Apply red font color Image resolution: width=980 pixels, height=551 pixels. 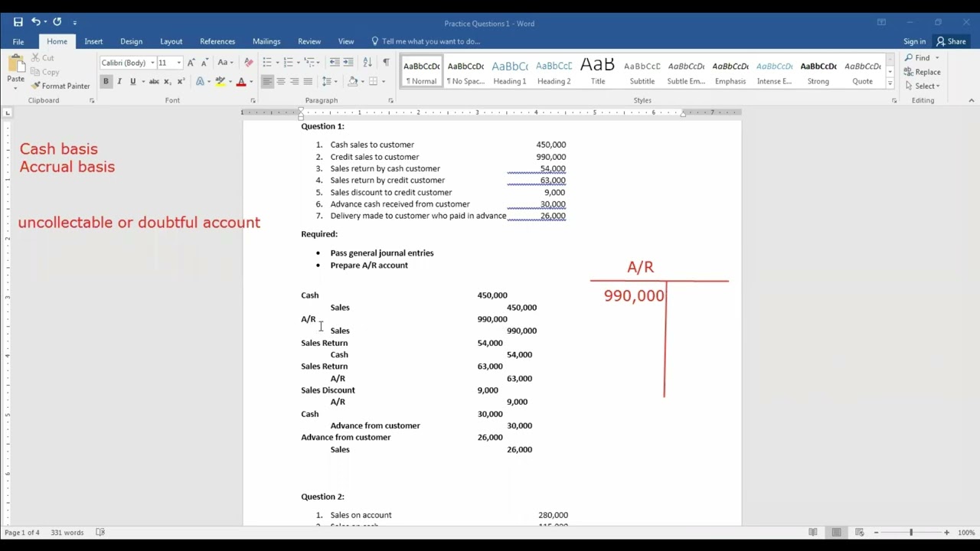pos(241,81)
